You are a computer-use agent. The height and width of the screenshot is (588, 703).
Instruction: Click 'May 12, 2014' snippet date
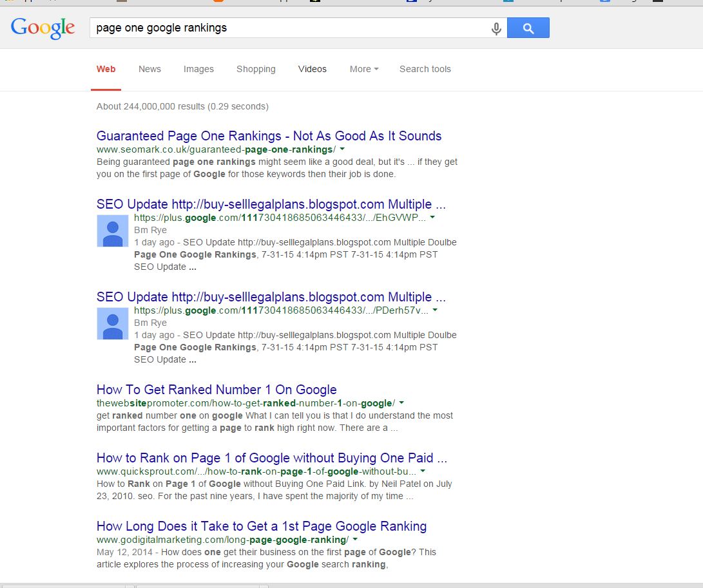[124, 552]
